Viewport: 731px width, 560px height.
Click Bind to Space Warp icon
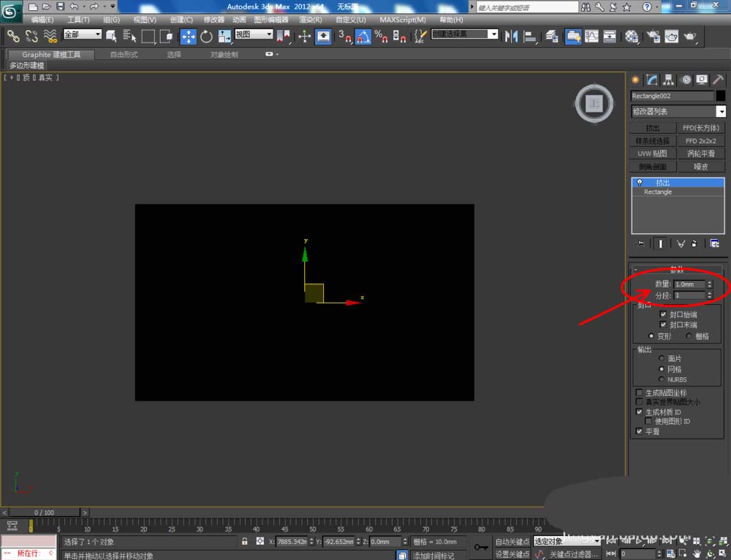point(50,36)
